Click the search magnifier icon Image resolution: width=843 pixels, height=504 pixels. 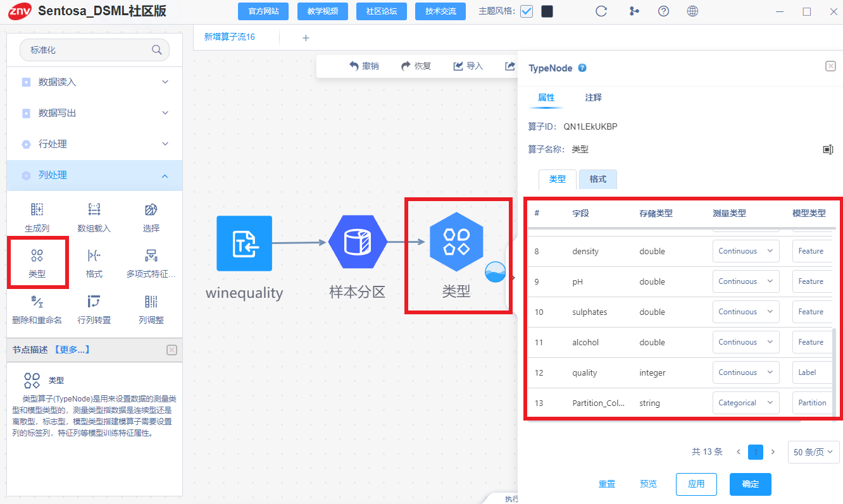[156, 50]
